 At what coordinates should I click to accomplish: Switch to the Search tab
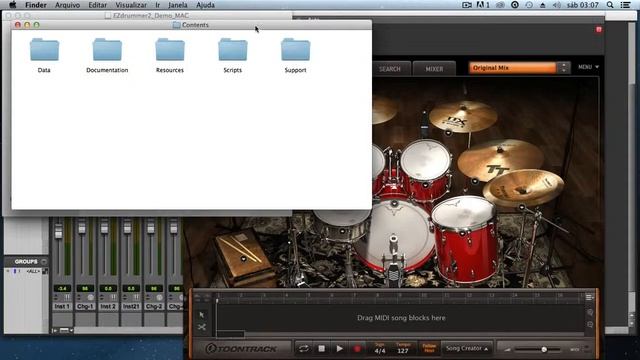coord(390,69)
